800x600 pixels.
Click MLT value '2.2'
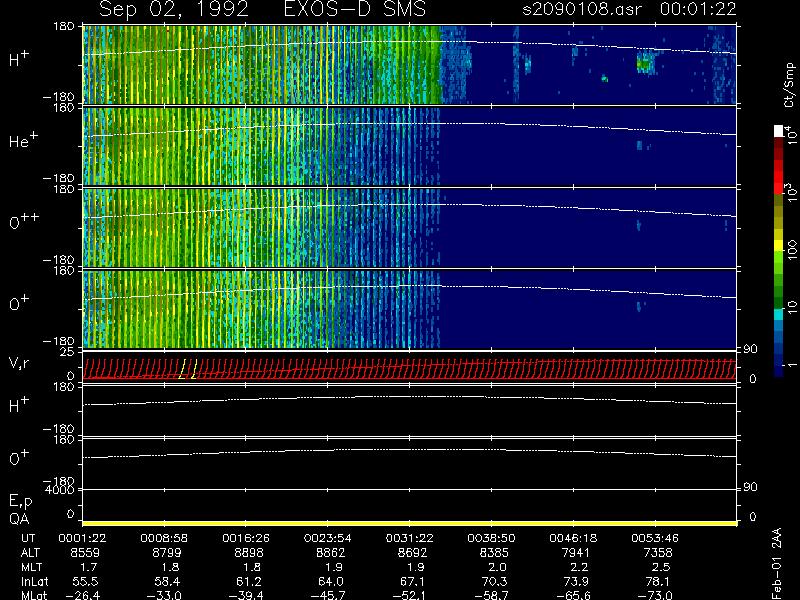tap(579, 567)
